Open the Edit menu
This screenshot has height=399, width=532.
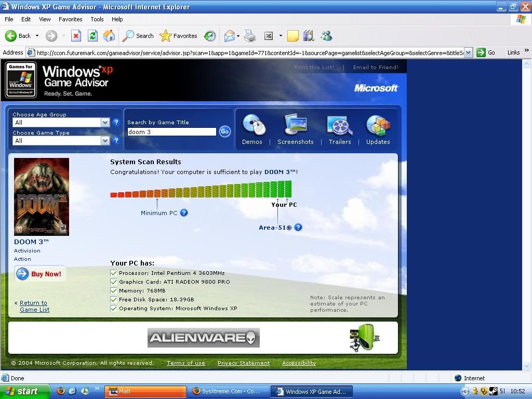(x=26, y=19)
